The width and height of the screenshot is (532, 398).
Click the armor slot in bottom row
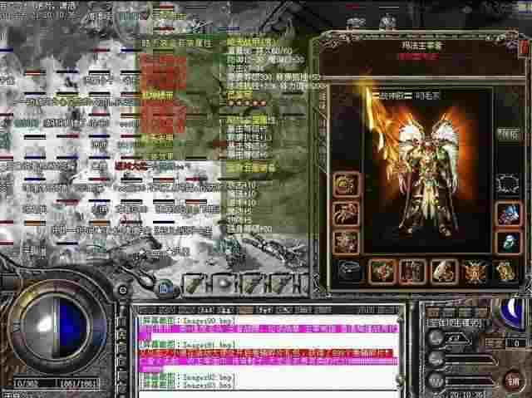(x=412, y=271)
